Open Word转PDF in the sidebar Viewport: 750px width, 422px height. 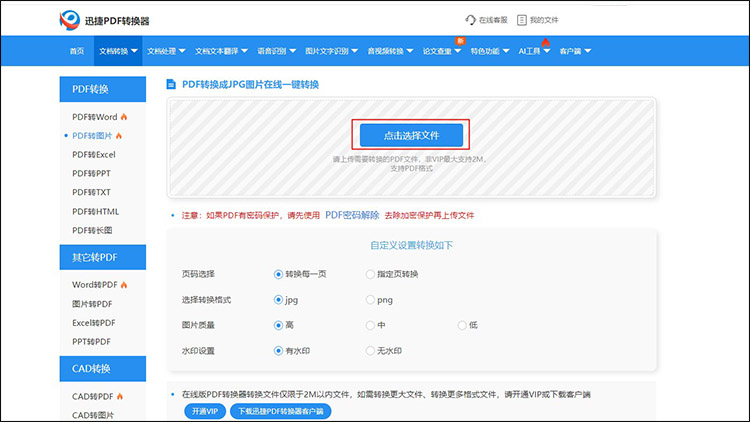point(95,285)
